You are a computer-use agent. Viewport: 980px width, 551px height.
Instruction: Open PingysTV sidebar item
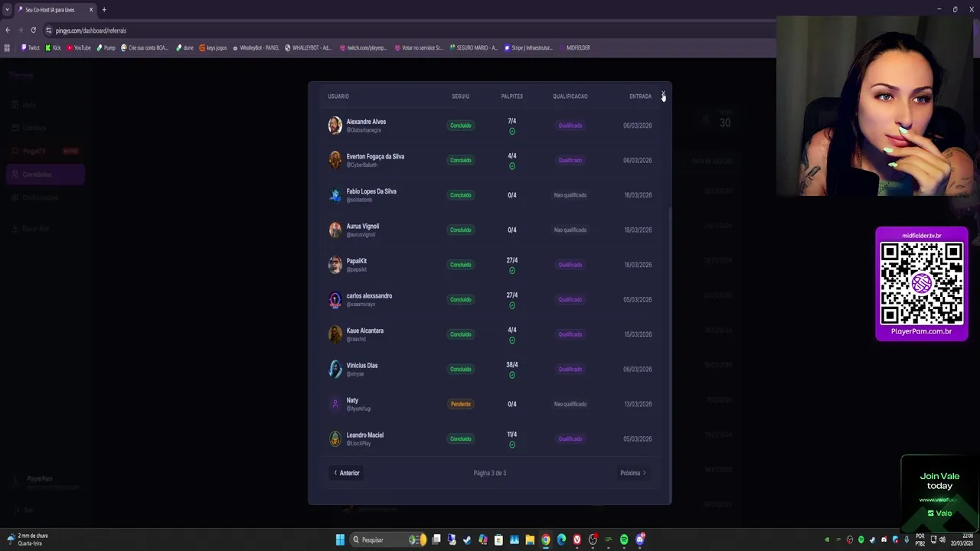pyautogui.click(x=45, y=151)
